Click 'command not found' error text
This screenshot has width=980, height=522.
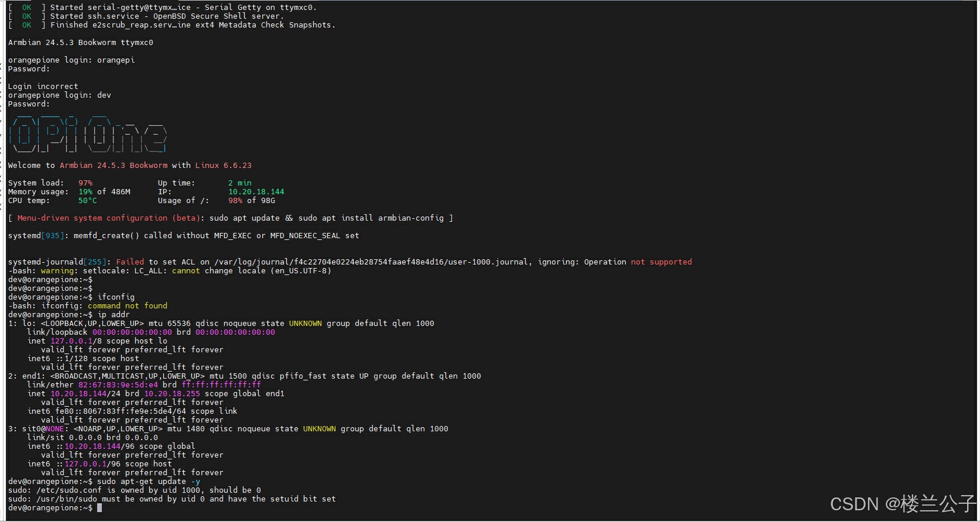point(128,306)
